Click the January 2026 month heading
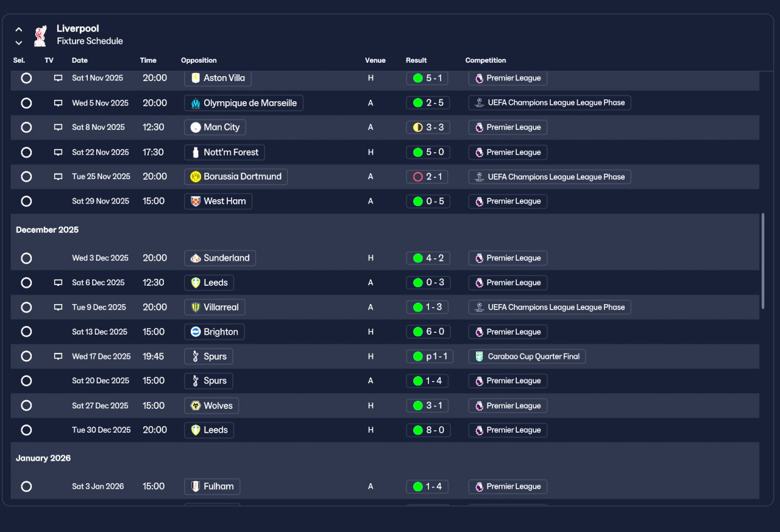 point(43,458)
